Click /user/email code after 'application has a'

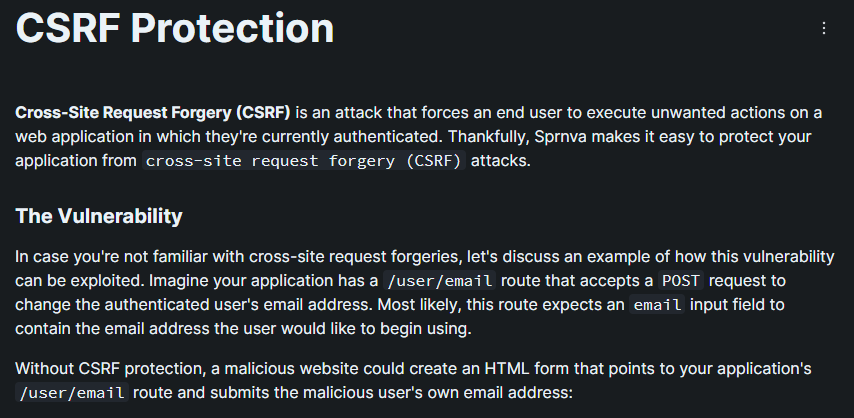pos(439,282)
